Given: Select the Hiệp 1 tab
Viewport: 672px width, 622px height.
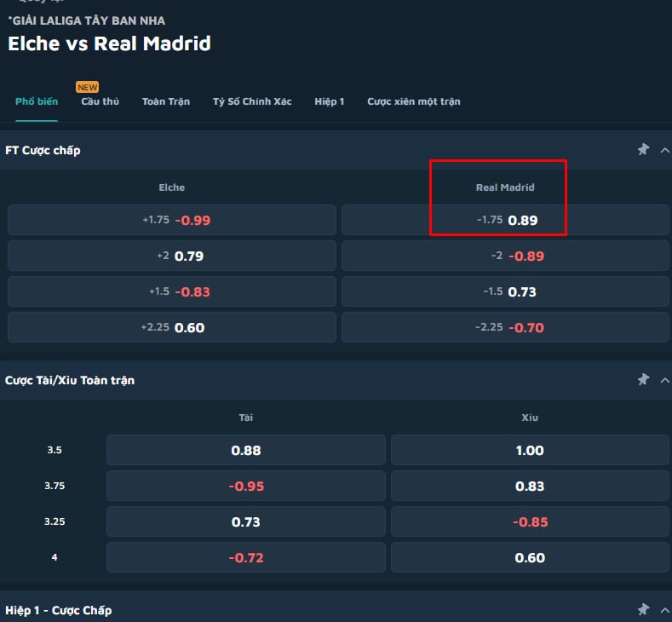Looking at the screenshot, I should click(x=329, y=101).
